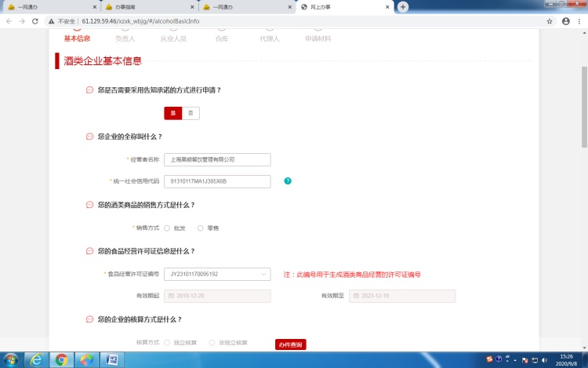Expand the 食品经营许可证编号 dropdown
The image size is (588, 368).
(x=263, y=275)
